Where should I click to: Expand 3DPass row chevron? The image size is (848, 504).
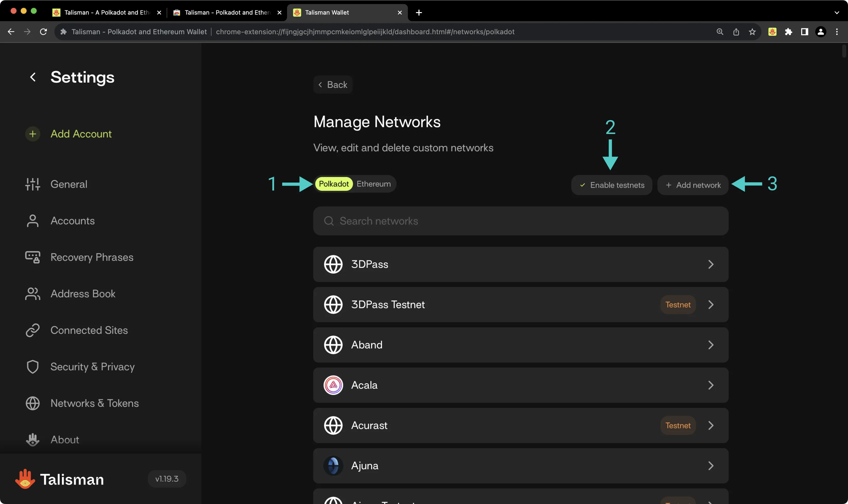coord(711,264)
